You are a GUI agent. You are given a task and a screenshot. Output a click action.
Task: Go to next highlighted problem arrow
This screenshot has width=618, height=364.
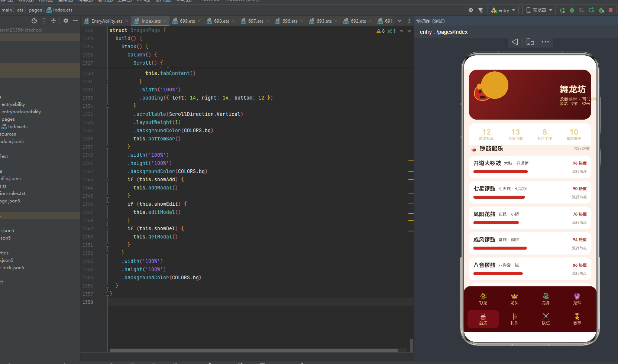click(409, 31)
